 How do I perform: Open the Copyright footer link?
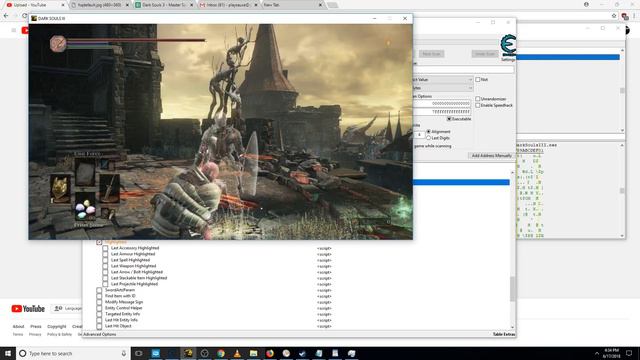click(57, 327)
